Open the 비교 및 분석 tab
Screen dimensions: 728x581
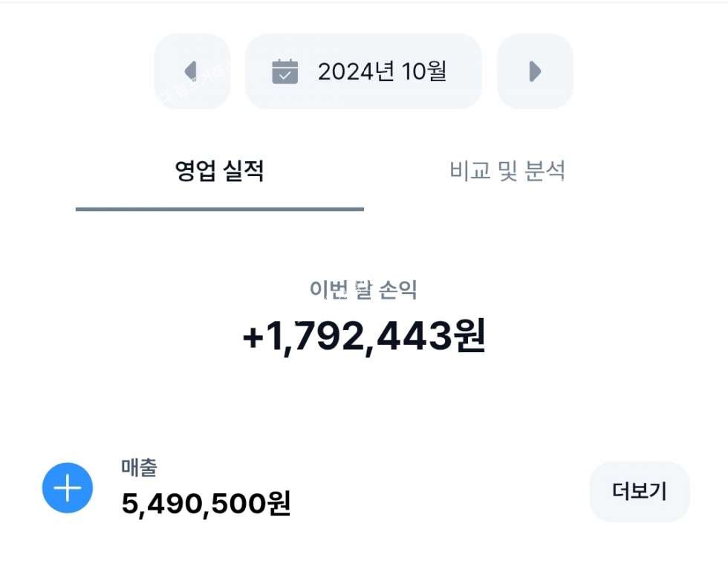(507, 172)
